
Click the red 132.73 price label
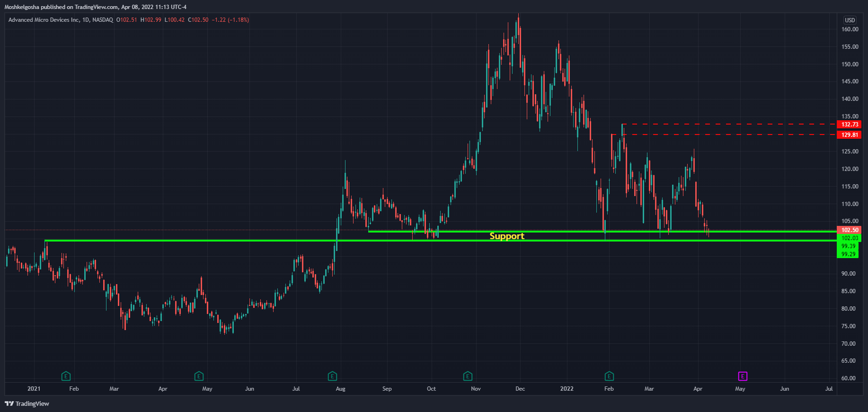850,125
